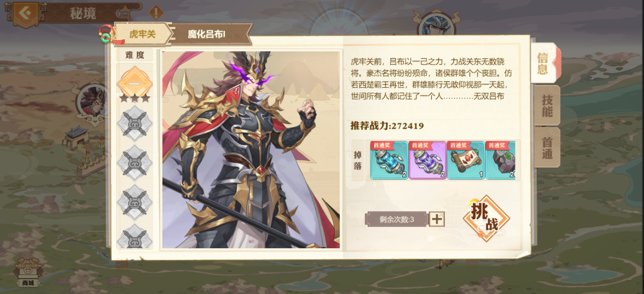Switch to the 技能 tab
The width and height of the screenshot is (644, 294).
(547, 105)
